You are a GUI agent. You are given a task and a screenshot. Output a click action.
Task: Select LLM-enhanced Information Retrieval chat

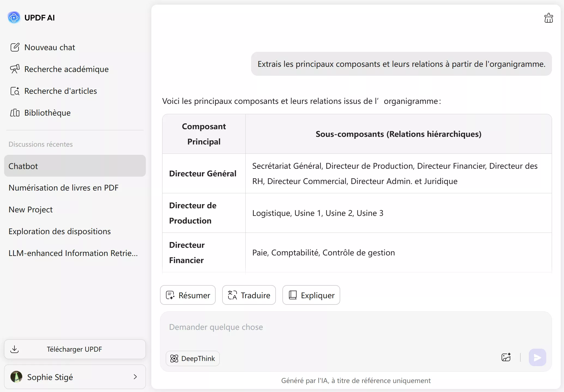tap(73, 253)
